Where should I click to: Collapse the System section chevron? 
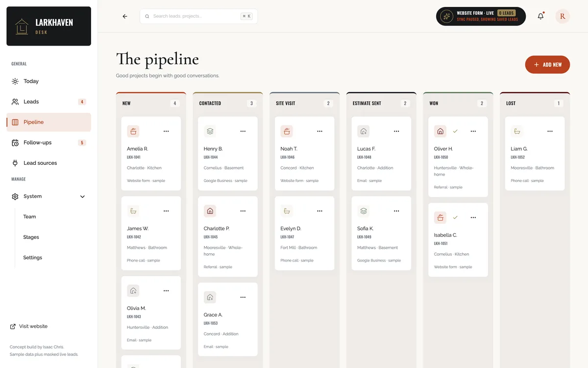(82, 196)
